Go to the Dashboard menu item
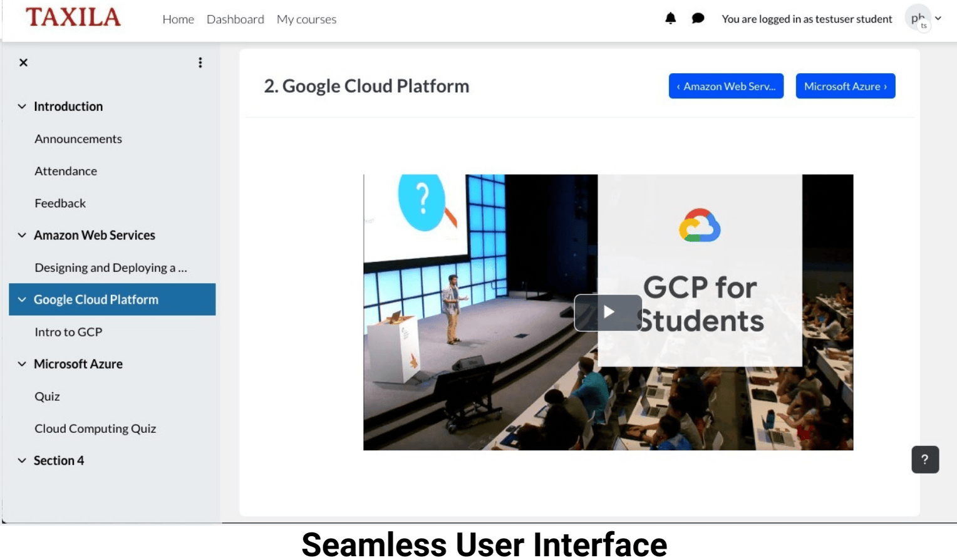This screenshot has width=957, height=560. point(235,19)
